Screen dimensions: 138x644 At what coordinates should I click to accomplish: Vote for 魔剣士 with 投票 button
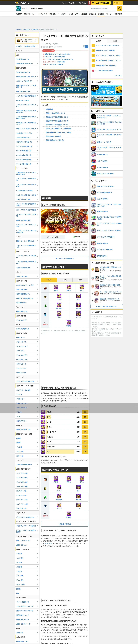[x=85, y=417]
